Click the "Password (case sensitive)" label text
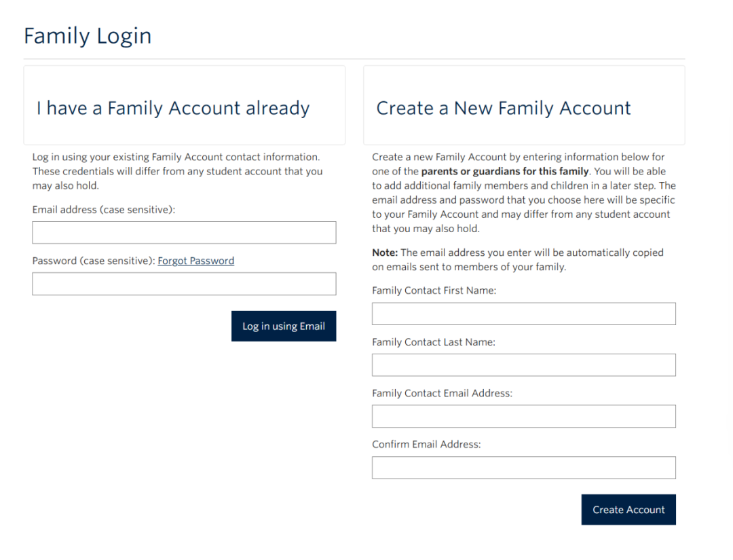 [x=93, y=261]
